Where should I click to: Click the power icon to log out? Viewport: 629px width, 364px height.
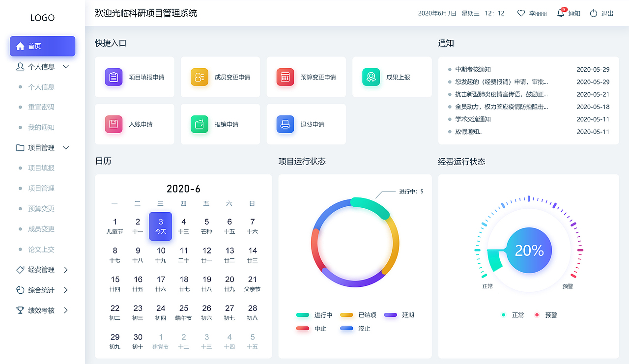594,13
